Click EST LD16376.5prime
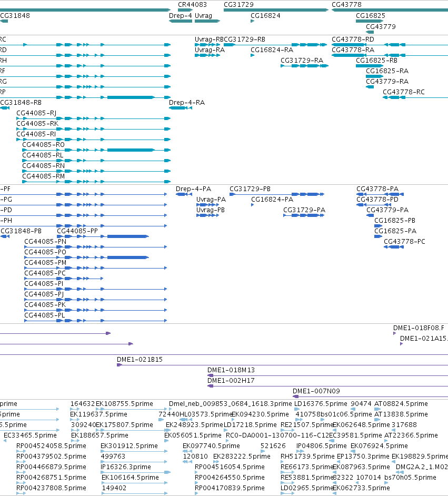The height and width of the screenshot is (496, 448). [x=321, y=404]
